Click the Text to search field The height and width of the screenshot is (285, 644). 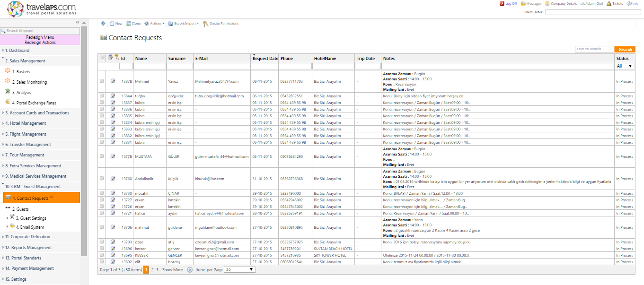(595, 49)
